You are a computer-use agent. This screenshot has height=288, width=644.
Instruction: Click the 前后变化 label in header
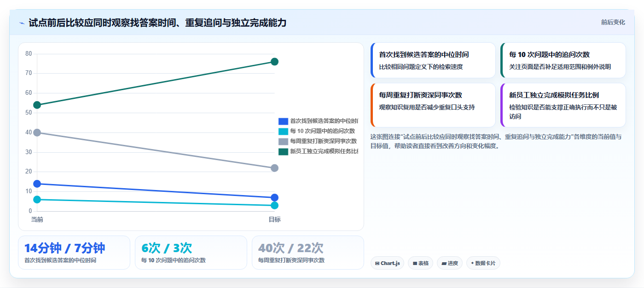pos(613,22)
